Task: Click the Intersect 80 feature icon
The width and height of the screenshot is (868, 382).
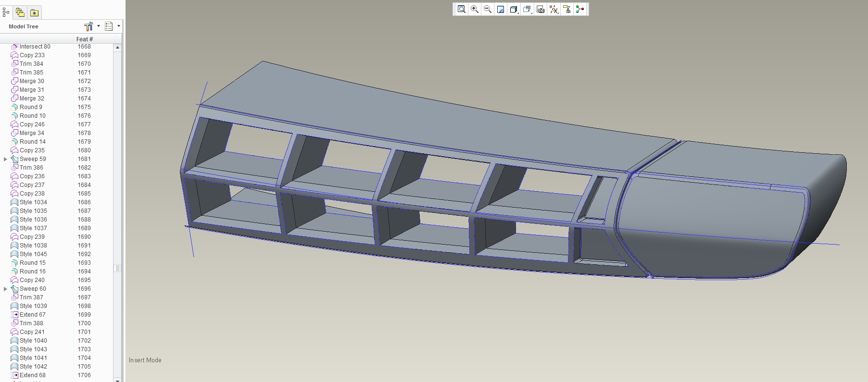Action: coord(14,47)
